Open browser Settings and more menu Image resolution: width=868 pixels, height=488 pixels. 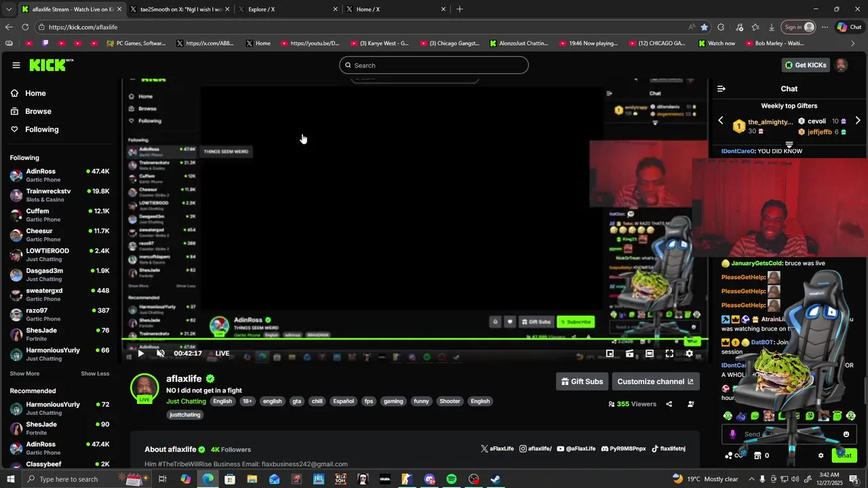pyautogui.click(x=825, y=27)
